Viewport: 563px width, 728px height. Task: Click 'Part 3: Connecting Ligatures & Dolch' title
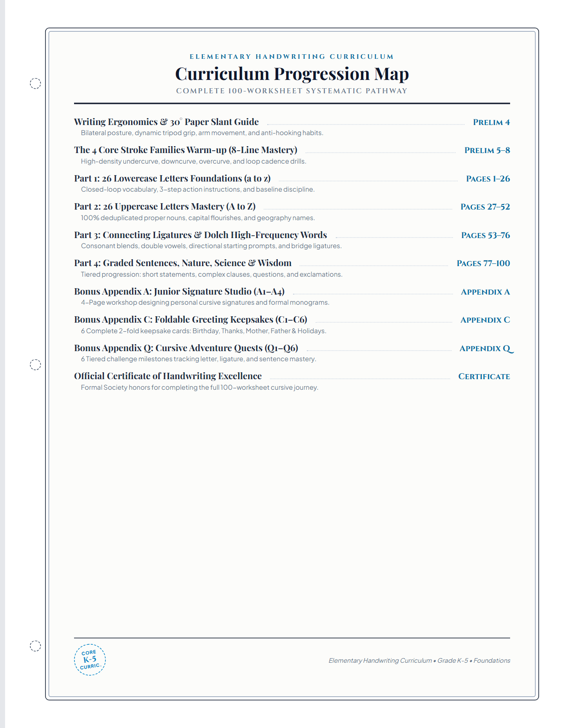pos(201,235)
